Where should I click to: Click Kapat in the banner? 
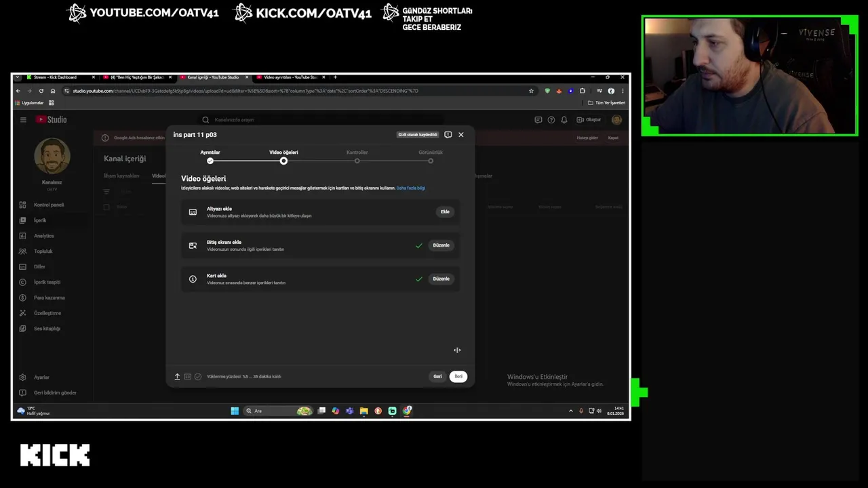coord(613,138)
